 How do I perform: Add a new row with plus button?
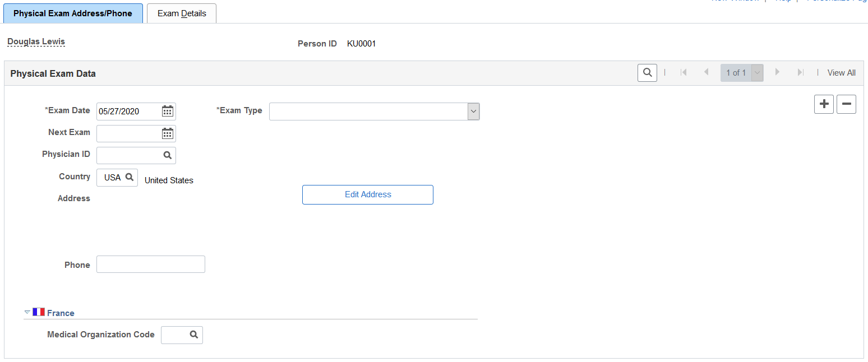point(824,104)
